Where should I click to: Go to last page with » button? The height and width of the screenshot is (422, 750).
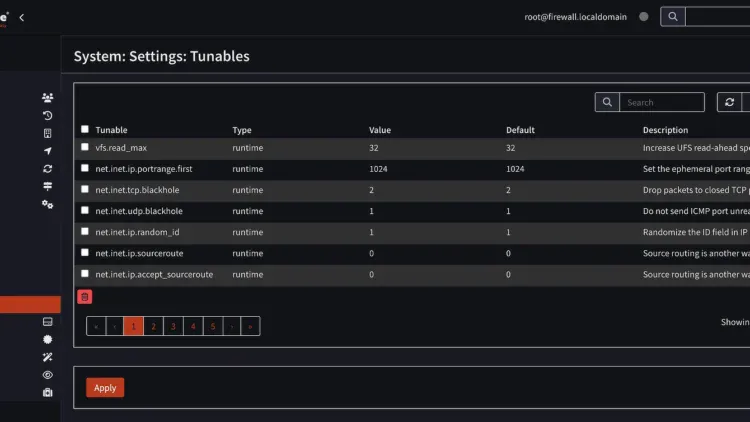point(250,326)
